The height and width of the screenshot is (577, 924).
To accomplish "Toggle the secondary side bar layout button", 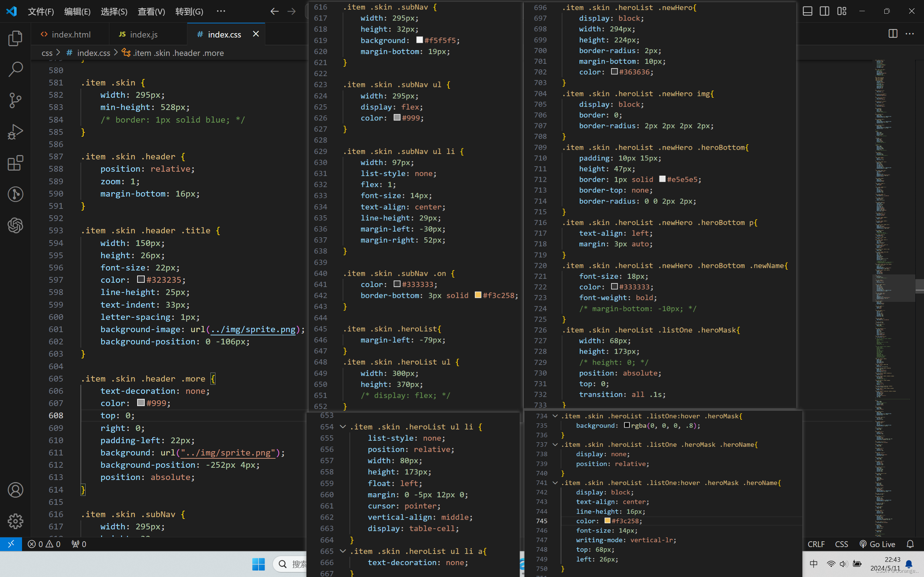I will click(824, 11).
